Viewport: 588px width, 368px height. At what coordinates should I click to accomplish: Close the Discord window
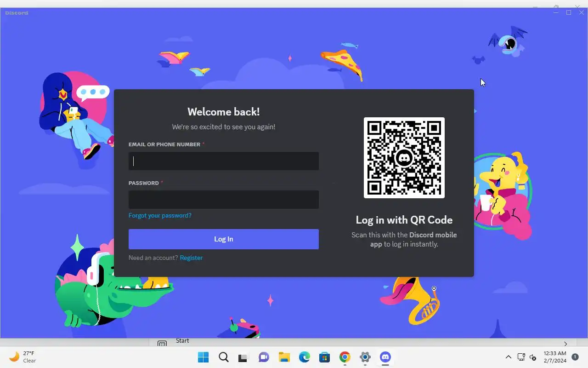pos(581,12)
